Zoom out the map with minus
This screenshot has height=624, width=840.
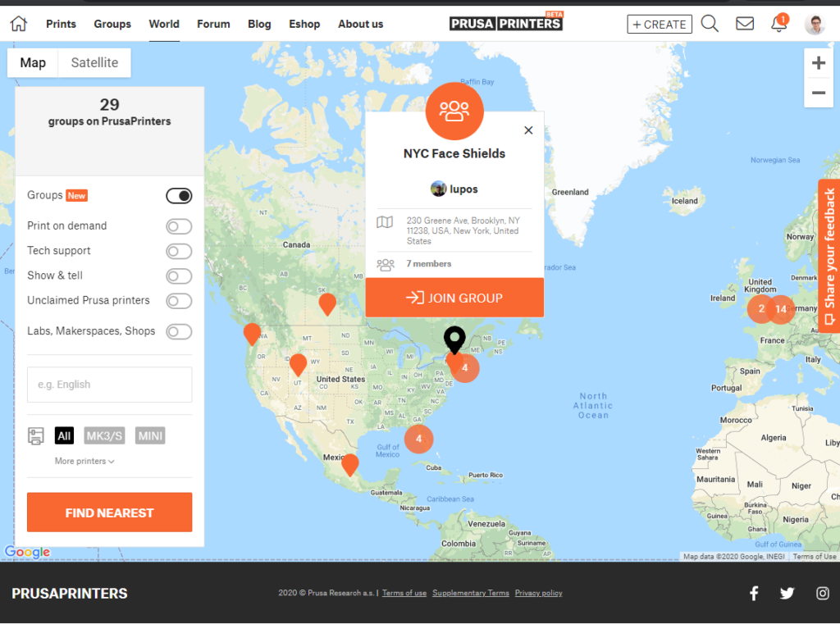[818, 93]
